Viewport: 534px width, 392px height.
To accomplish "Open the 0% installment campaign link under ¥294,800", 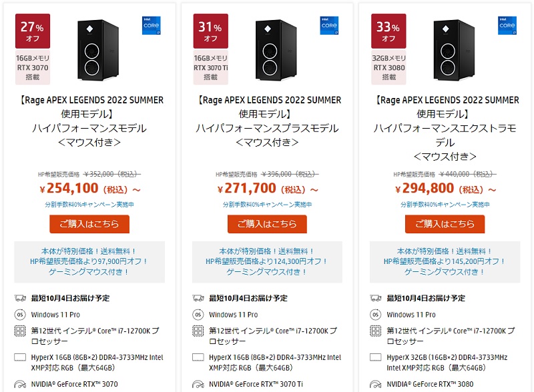I will coord(445,205).
